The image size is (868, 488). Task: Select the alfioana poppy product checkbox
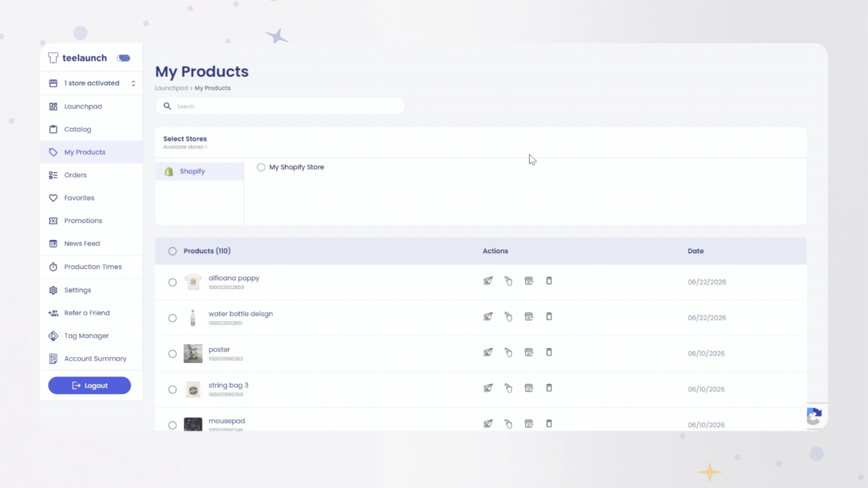pyautogui.click(x=173, y=282)
